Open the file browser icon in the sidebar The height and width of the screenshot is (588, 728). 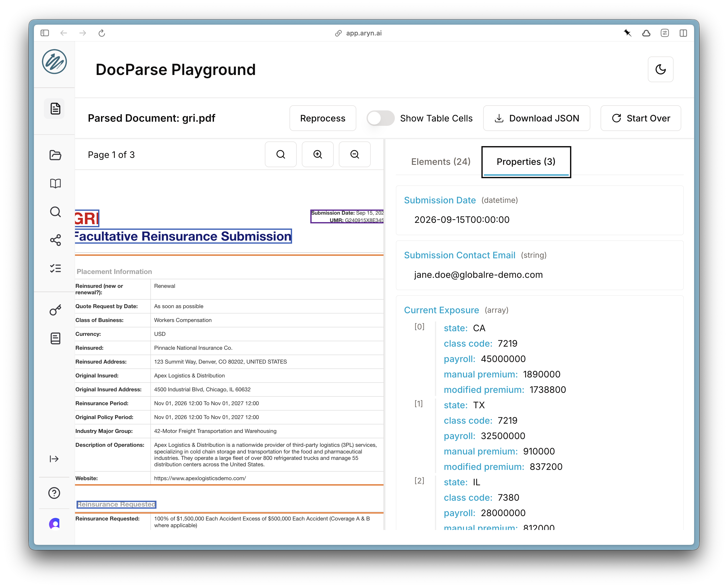tap(55, 155)
